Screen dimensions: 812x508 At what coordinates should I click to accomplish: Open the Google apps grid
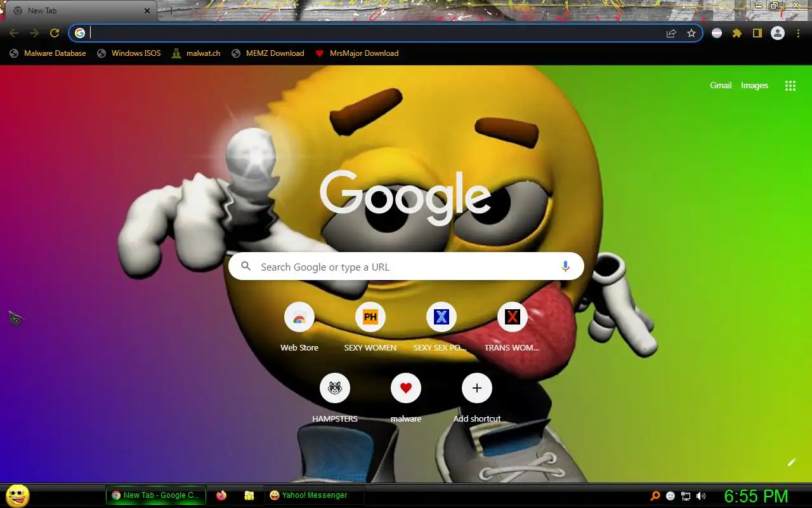(x=790, y=86)
